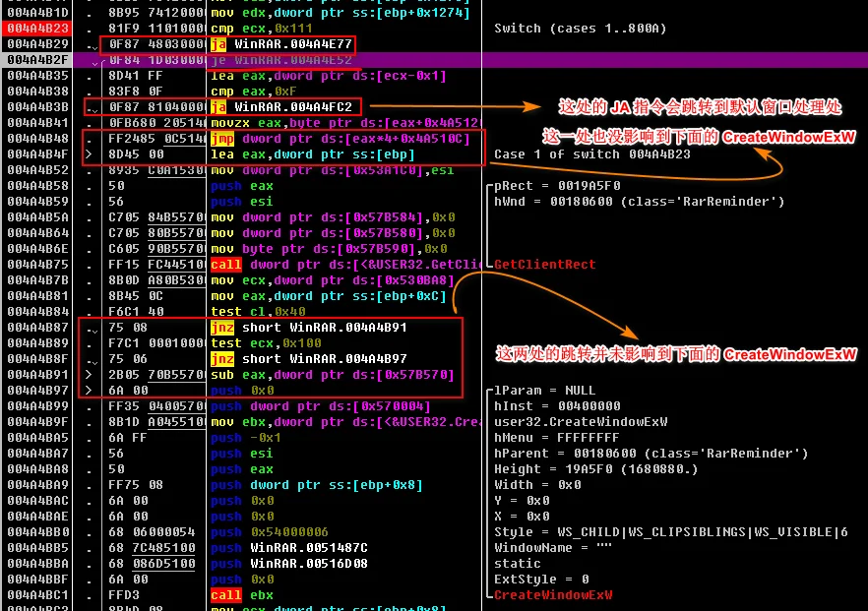This screenshot has width=868, height=611.
Task: Click push eax at address 004A4BA8
Action: 242,469
